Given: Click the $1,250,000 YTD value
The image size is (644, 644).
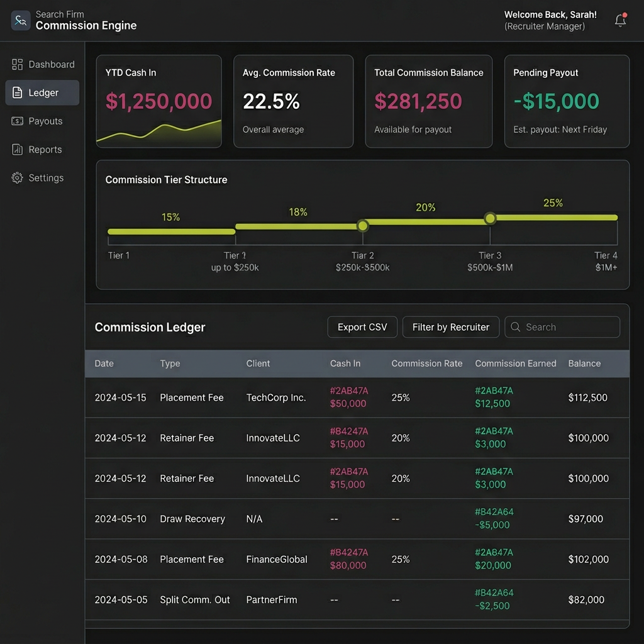Looking at the screenshot, I should [x=158, y=101].
